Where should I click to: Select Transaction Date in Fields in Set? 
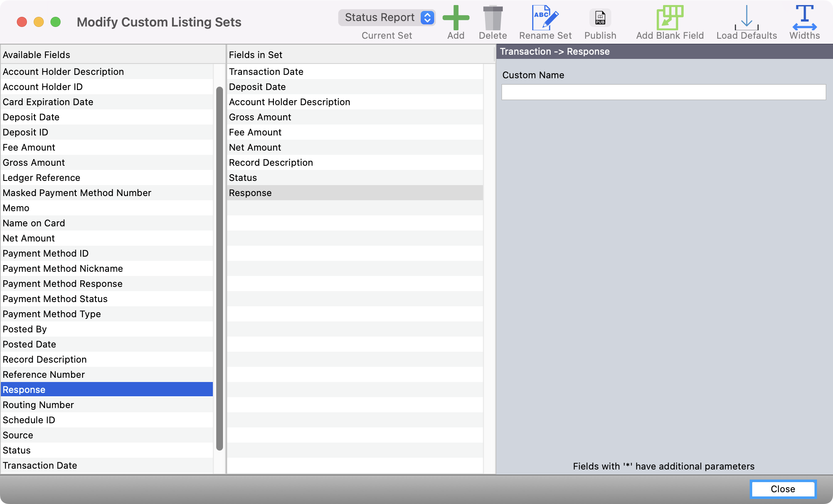(266, 72)
